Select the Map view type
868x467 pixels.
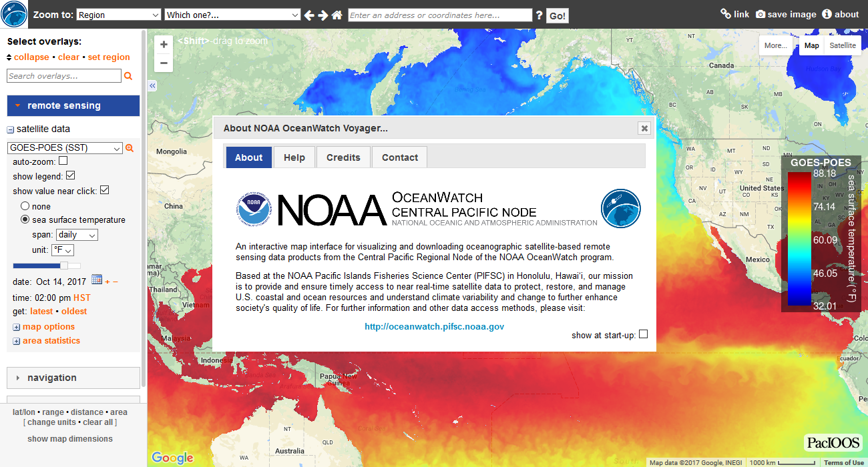coord(811,45)
